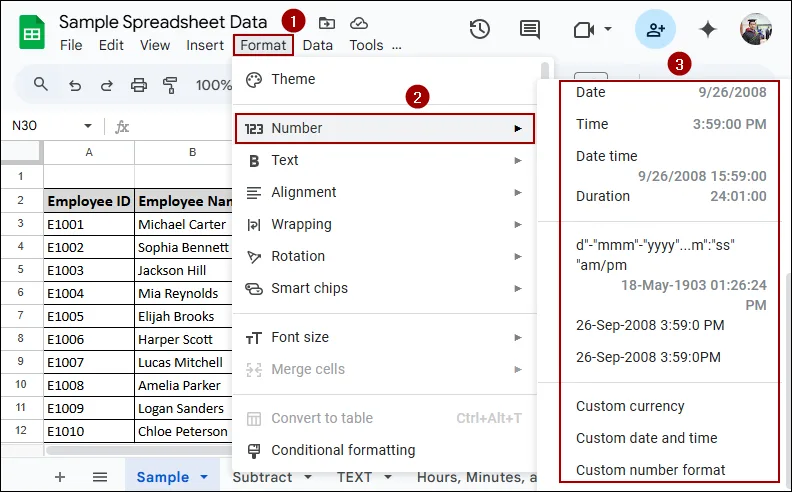Open the View menu
The image size is (792, 492).
point(155,45)
